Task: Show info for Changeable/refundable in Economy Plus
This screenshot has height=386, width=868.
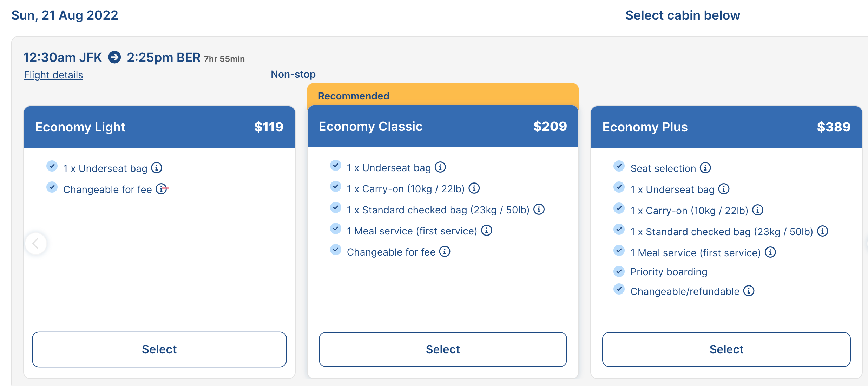Action: coord(749,291)
